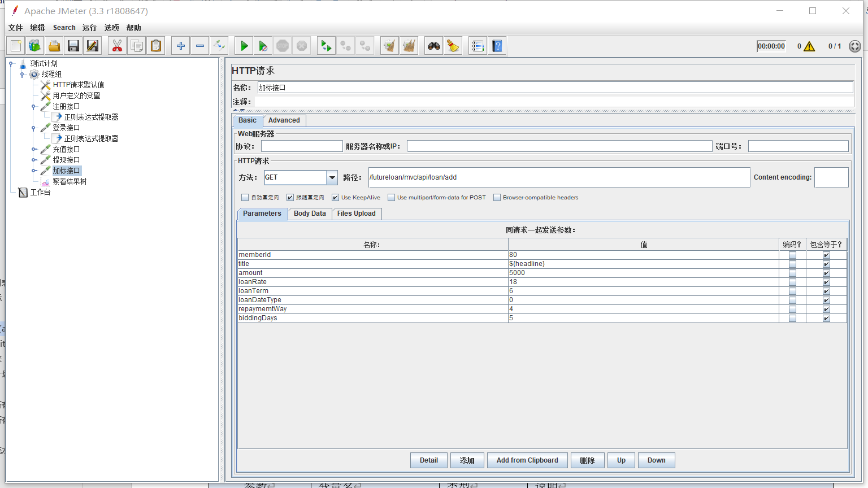The width and height of the screenshot is (868, 488).
Task: Click the Down button
Action: [657, 460]
